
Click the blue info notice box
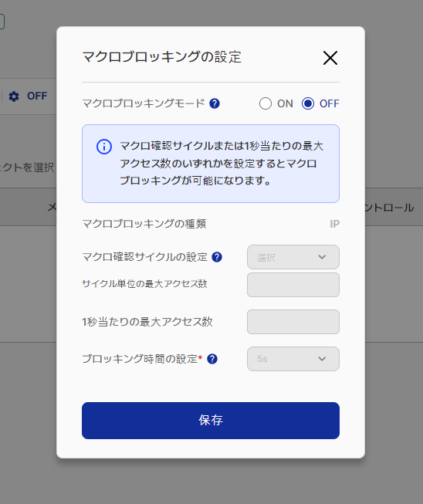coord(211,164)
